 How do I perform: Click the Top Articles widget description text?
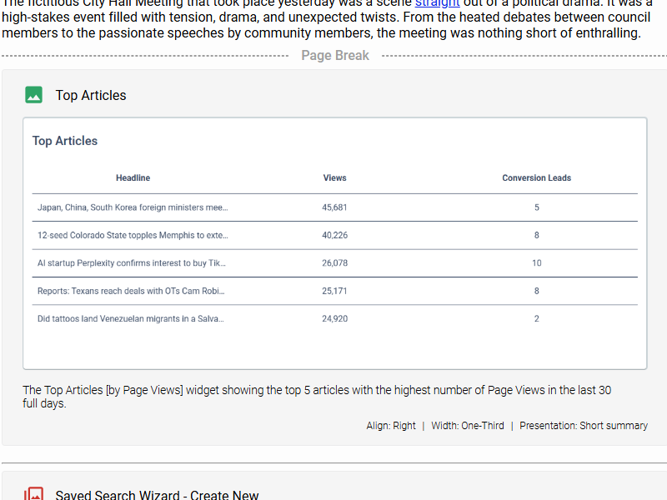coord(316,396)
